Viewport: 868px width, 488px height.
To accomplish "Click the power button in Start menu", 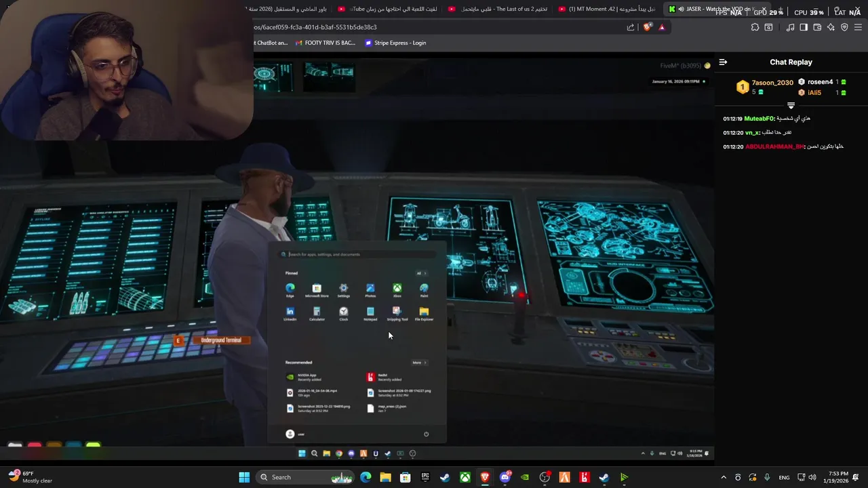I will coord(426,434).
